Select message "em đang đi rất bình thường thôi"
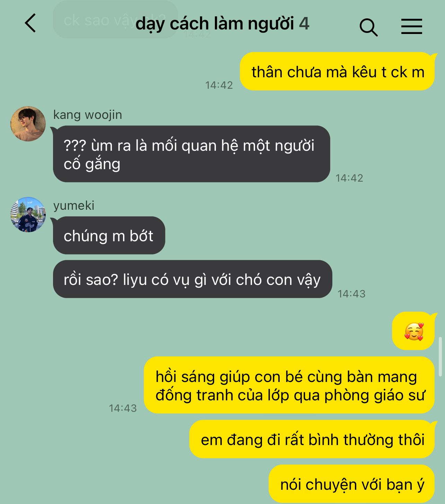This screenshot has width=445, height=504. click(312, 439)
